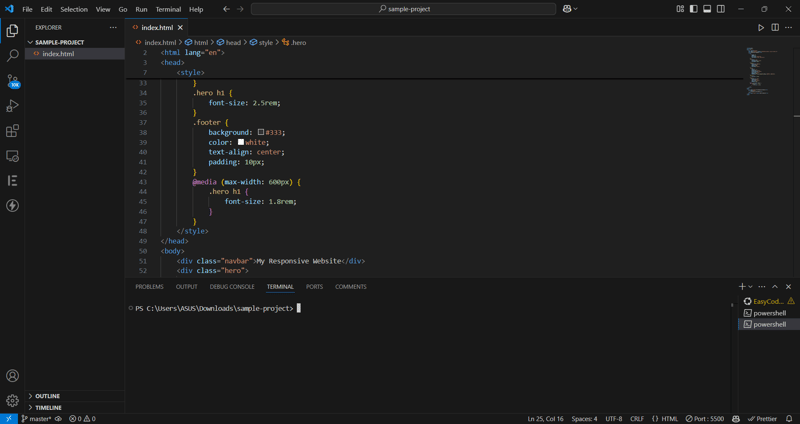Toggle secondary side bar visibility

tap(721, 9)
